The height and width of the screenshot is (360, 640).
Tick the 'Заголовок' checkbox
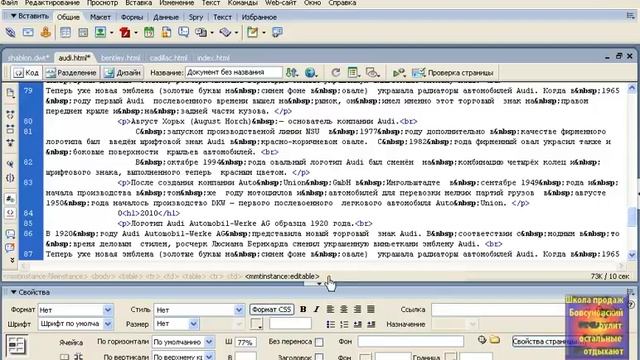coord(319,357)
